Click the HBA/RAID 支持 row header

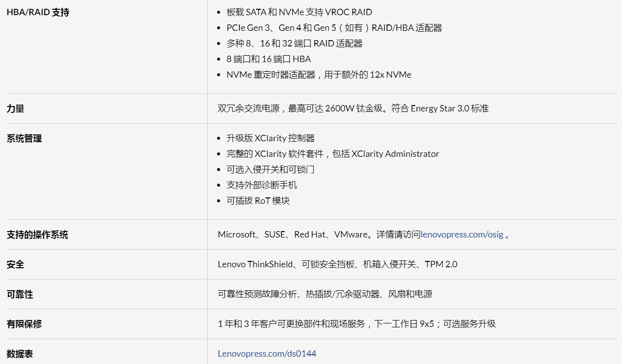pyautogui.click(x=38, y=12)
